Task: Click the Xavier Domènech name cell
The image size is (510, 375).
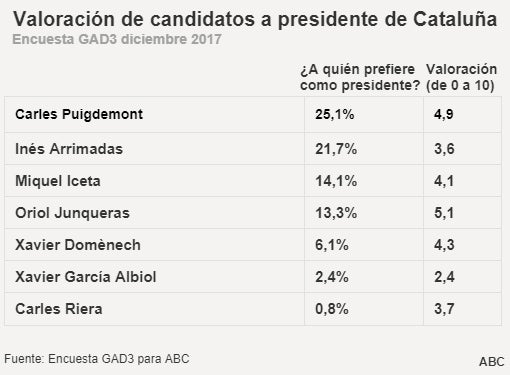Action: pos(78,245)
